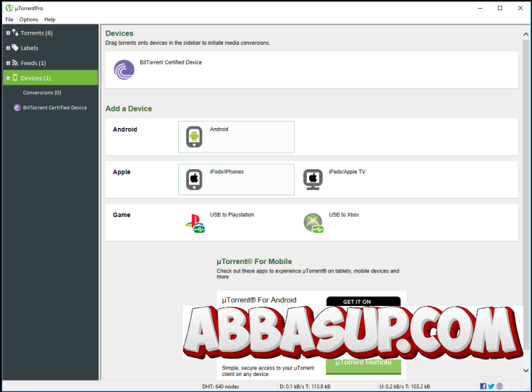The width and height of the screenshot is (532, 392).
Task: Select Labels in sidebar
Action: (x=29, y=48)
